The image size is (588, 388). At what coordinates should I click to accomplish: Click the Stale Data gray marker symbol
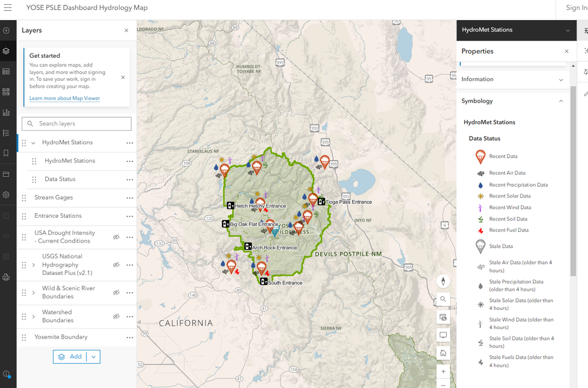coord(480,247)
